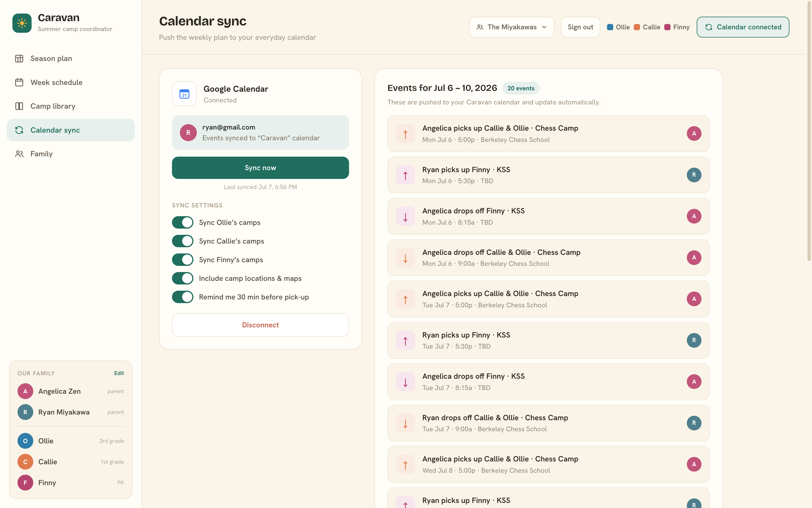Viewport: 812px width, 508px height.
Task: Click Ryan Miyakawa's avatar in Our Family
Action: [25, 412]
